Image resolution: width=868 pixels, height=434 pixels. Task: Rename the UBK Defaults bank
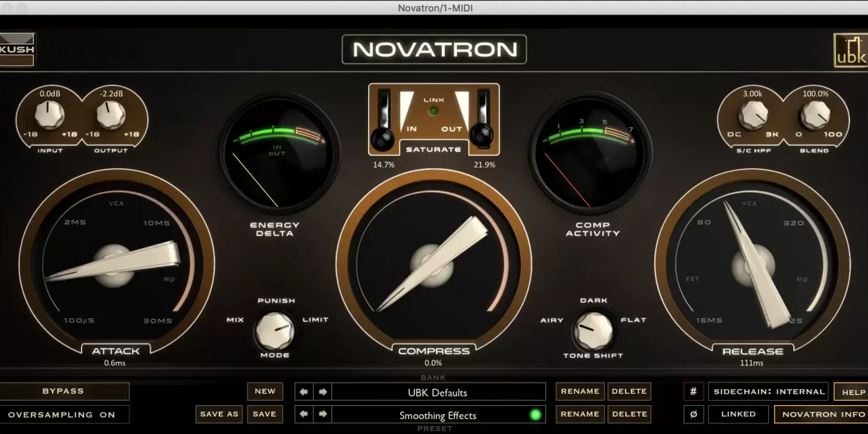[x=580, y=391]
